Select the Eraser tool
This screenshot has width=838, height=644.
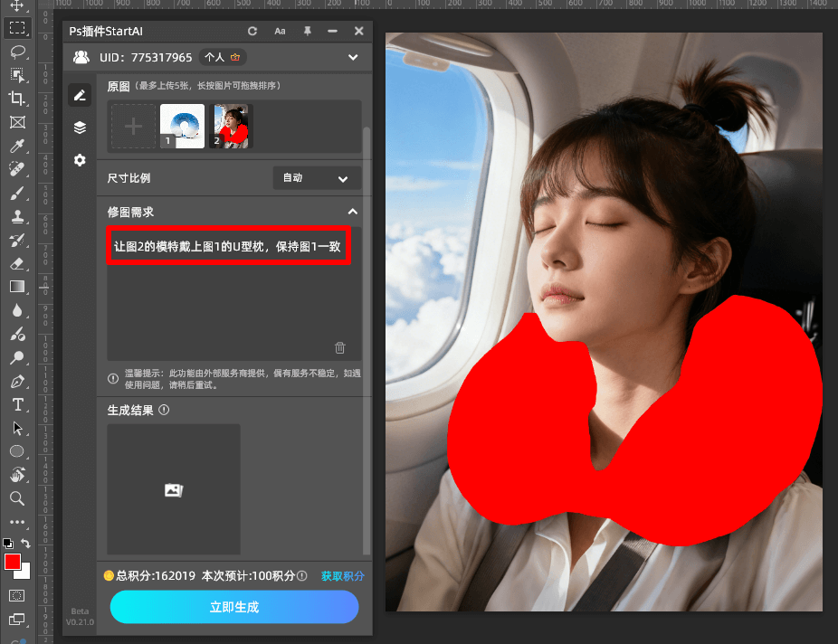tap(18, 263)
